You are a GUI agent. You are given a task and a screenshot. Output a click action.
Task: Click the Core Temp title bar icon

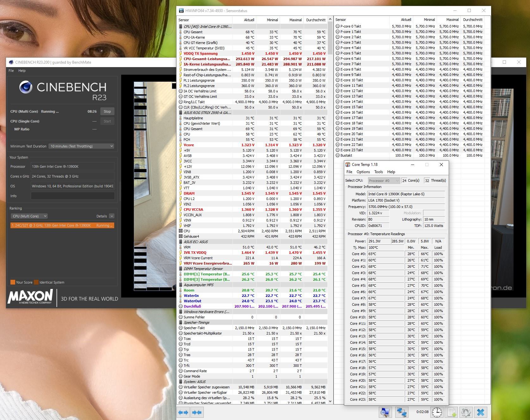(x=348, y=165)
